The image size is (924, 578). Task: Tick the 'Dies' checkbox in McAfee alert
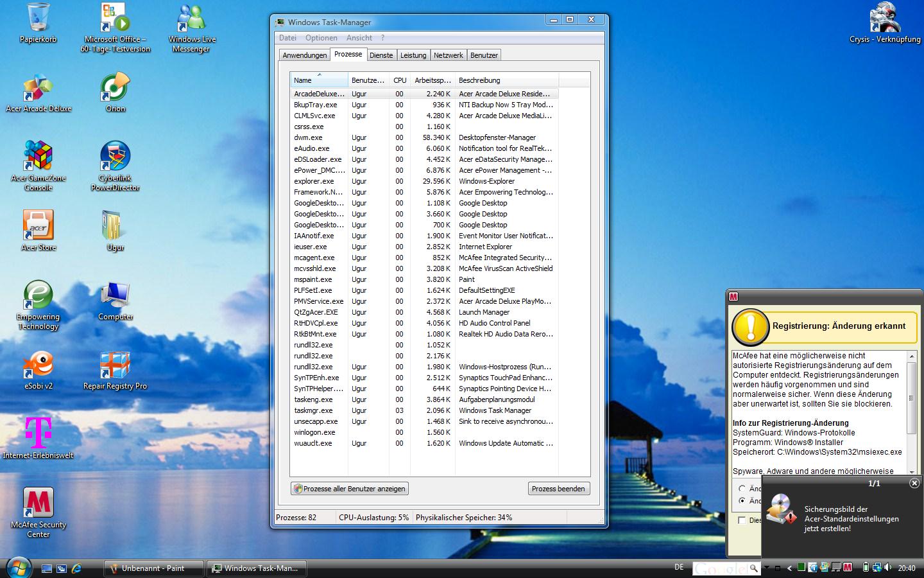point(742,520)
